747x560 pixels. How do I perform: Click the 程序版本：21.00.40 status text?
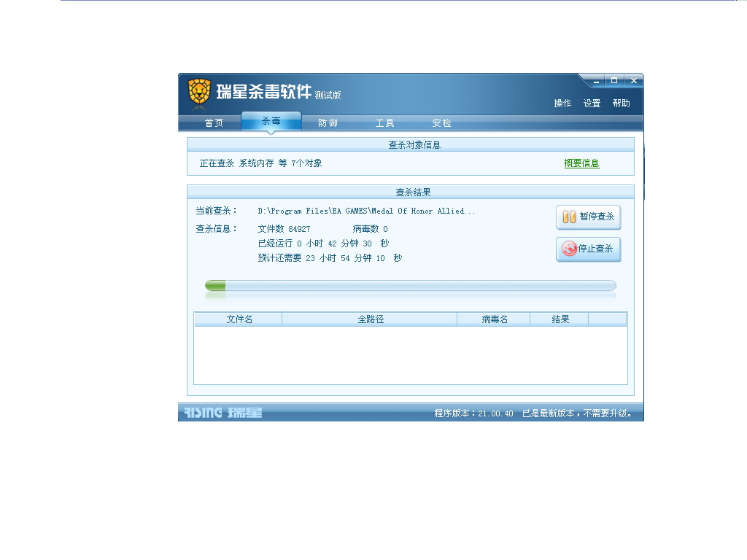pyautogui.click(x=473, y=413)
